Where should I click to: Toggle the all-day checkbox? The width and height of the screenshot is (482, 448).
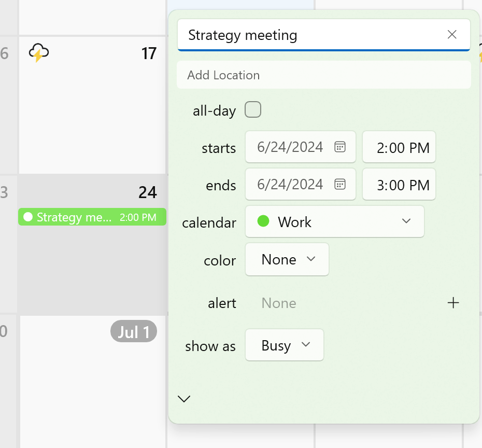[x=253, y=110]
